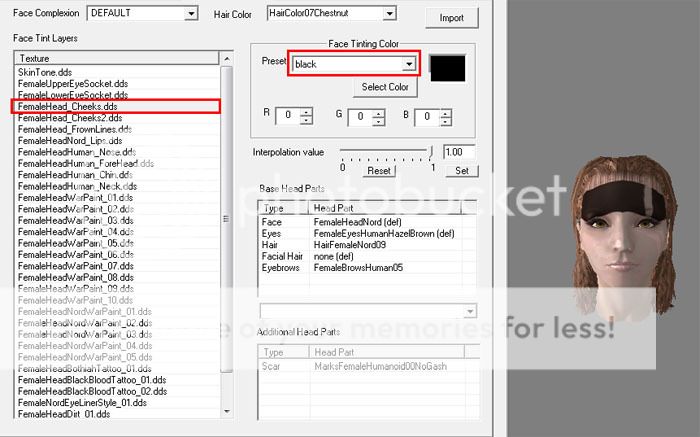The width and height of the screenshot is (700, 437).
Task: Select FemaleHead_FrownLines.dds texture
Action: coord(75,129)
